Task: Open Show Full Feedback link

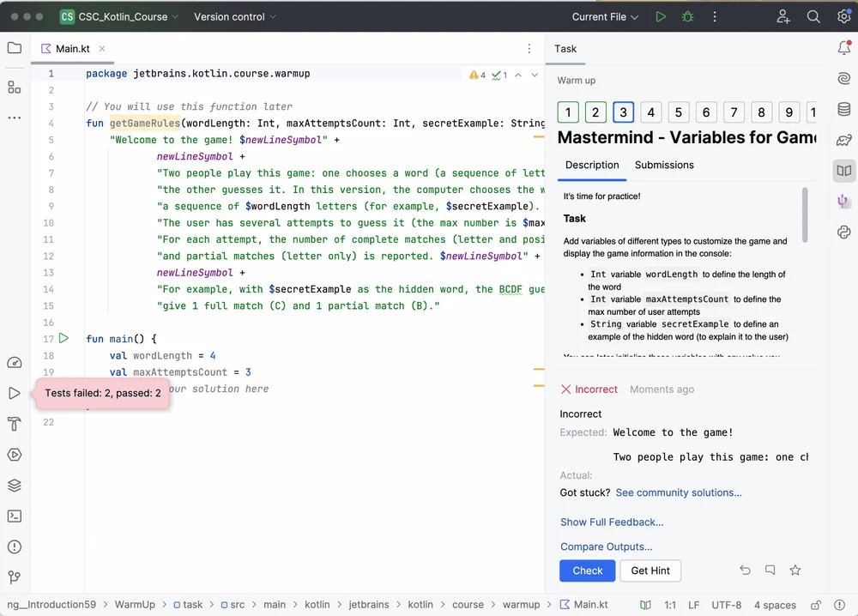Action: (612, 522)
